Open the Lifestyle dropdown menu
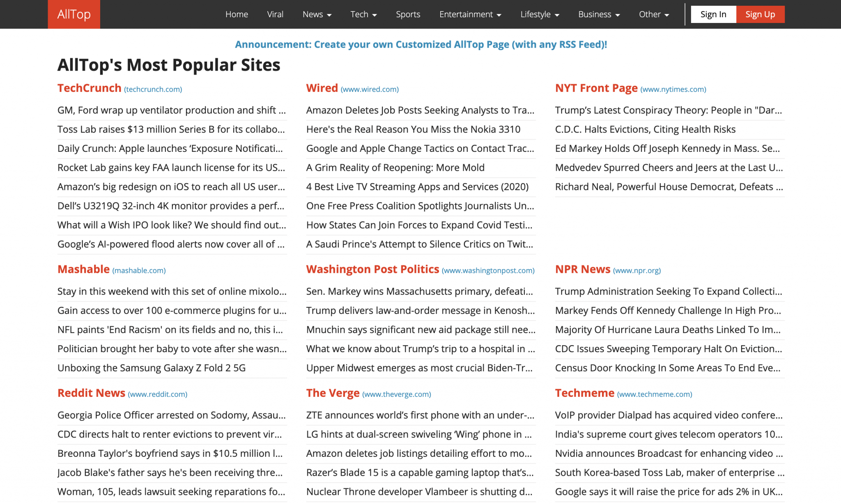Image resolution: width=841 pixels, height=504 pixels. point(540,14)
